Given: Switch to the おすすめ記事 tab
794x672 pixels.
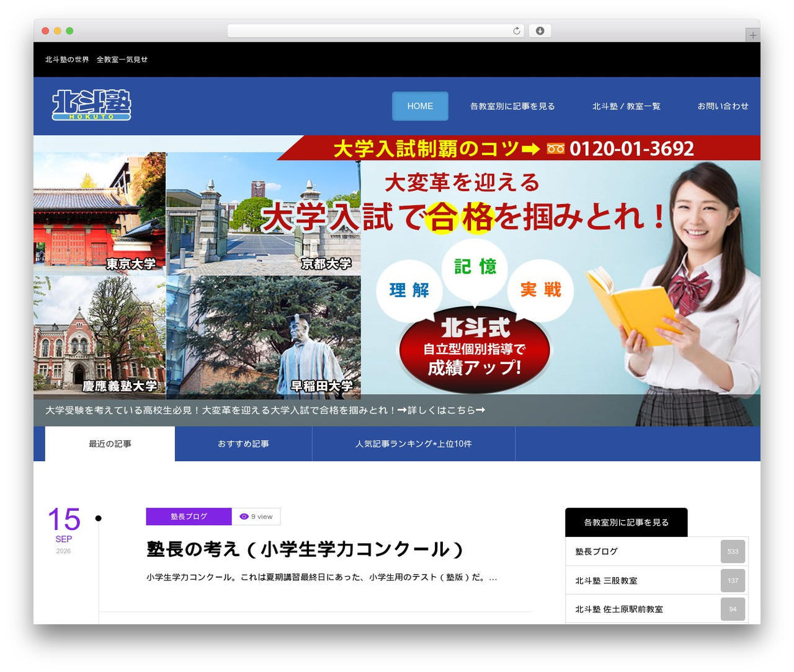Looking at the screenshot, I should tap(243, 444).
